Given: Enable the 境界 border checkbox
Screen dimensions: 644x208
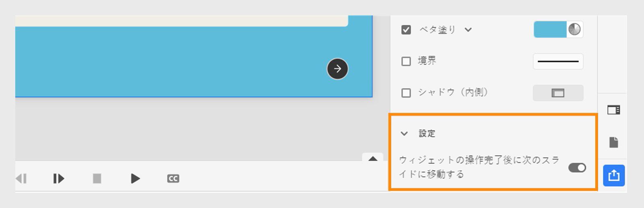Looking at the screenshot, I should click(406, 61).
